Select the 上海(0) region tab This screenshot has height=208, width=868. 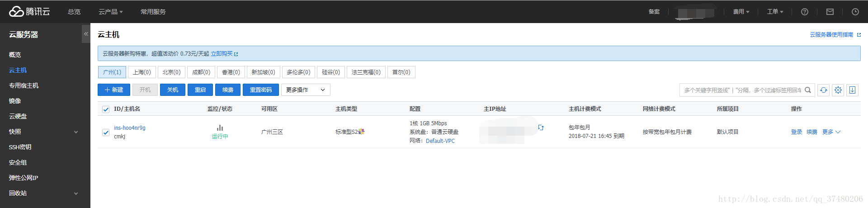tap(142, 72)
